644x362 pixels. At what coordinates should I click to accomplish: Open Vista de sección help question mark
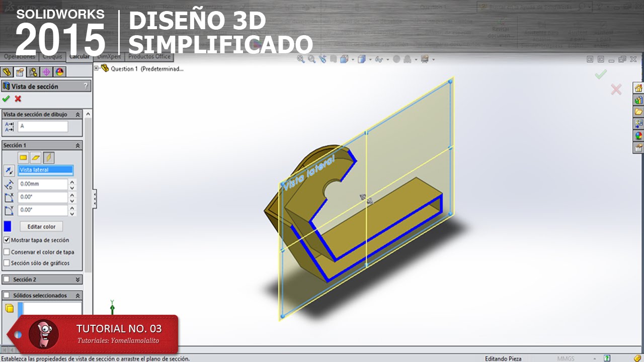(x=86, y=86)
